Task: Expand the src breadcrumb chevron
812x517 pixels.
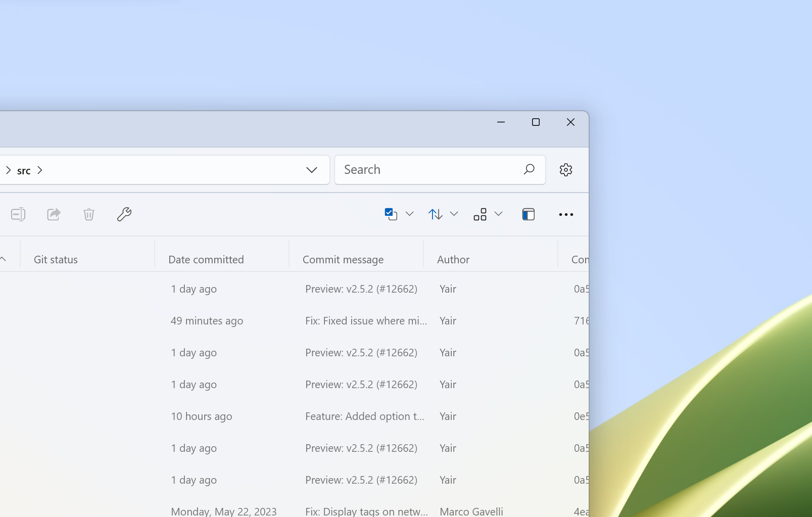Action: pos(40,170)
